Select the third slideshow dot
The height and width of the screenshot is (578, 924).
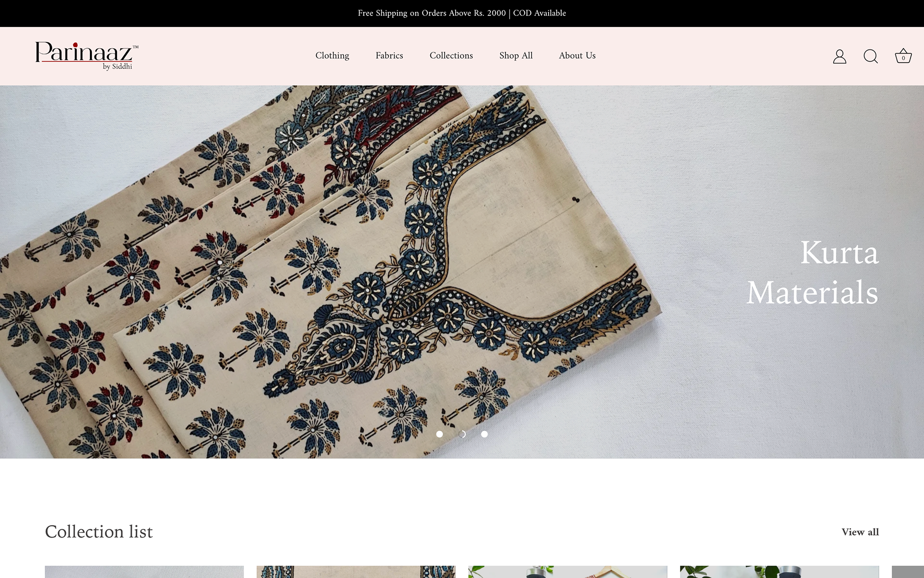tap(484, 434)
